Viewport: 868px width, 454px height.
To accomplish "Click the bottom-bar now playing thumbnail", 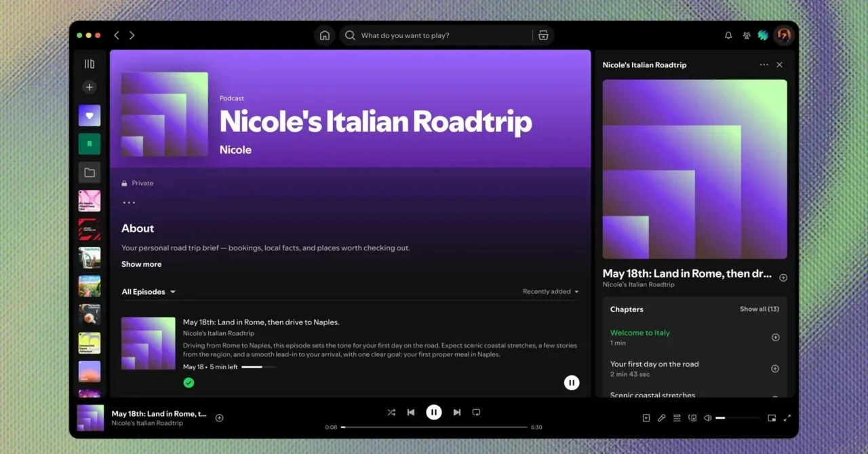I will [x=90, y=418].
